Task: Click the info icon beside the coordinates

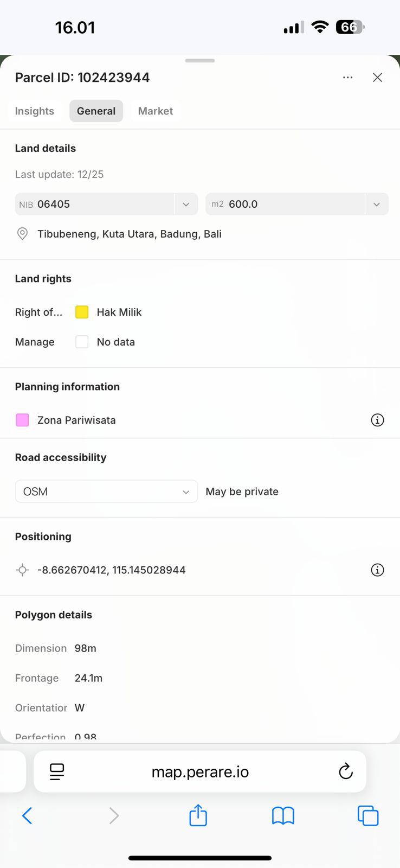Action: [x=377, y=570]
